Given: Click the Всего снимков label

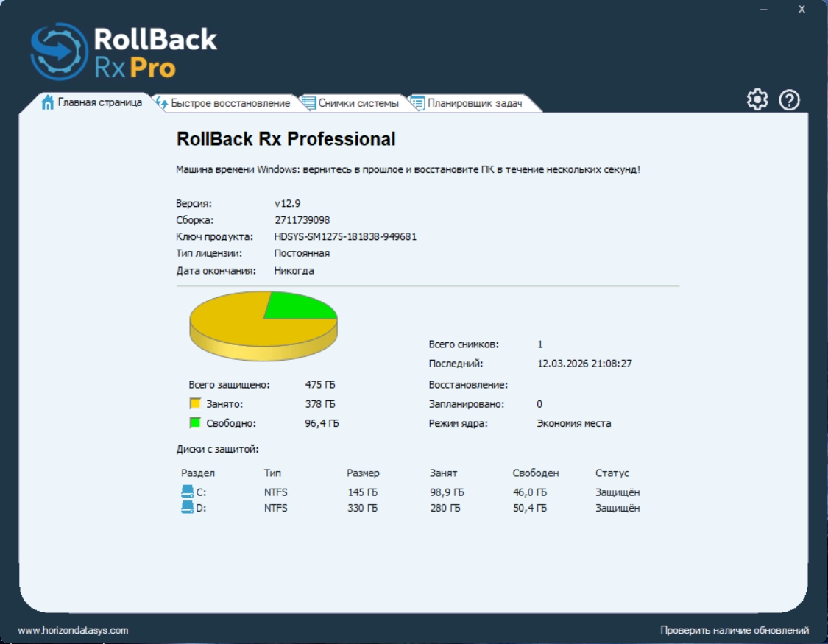Looking at the screenshot, I should tap(464, 344).
